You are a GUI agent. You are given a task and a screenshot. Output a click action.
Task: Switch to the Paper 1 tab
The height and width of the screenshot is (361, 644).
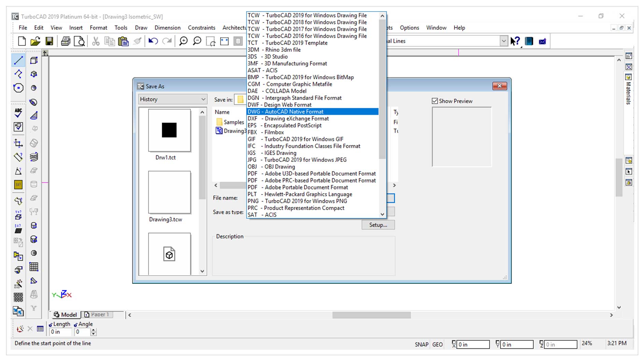coord(98,314)
